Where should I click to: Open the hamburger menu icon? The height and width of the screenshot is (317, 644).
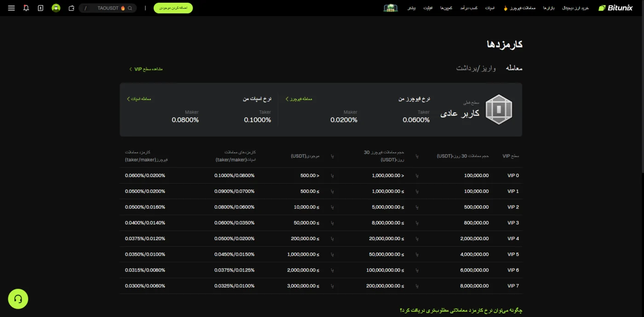[11, 8]
